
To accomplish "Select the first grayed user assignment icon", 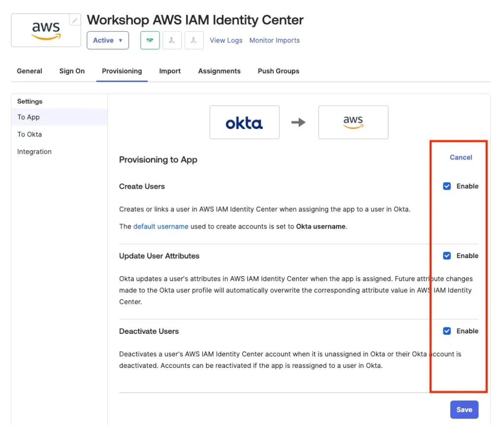I will point(172,40).
